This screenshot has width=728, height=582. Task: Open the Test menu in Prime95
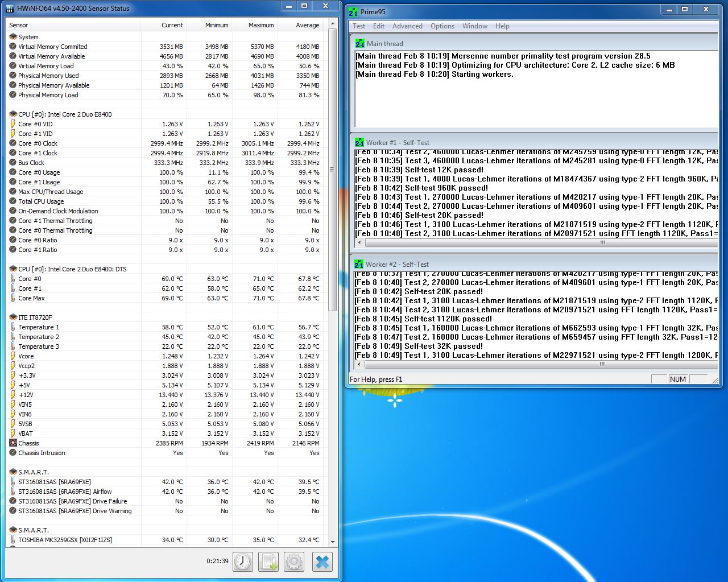pyautogui.click(x=359, y=26)
